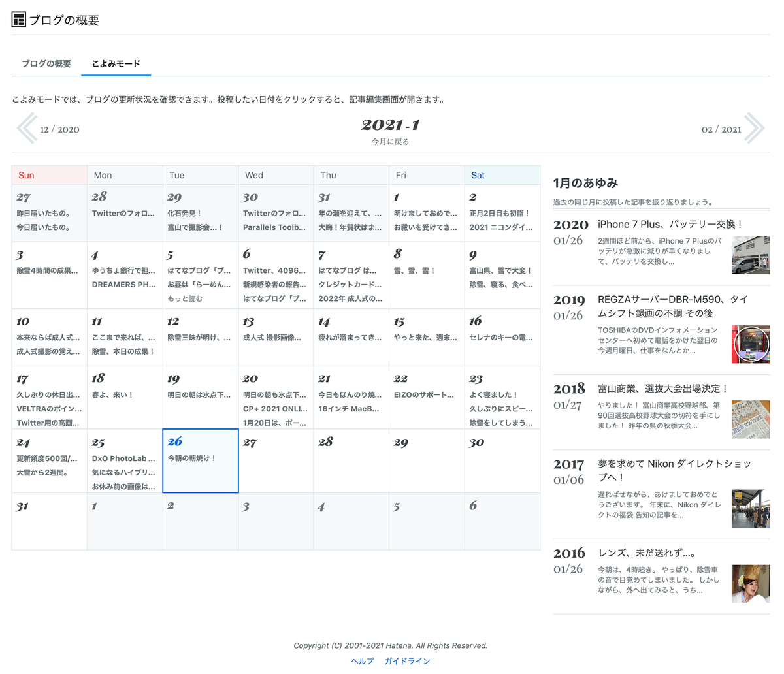
Task: Go to previous month with left chevron arrow
Action: click(27, 128)
